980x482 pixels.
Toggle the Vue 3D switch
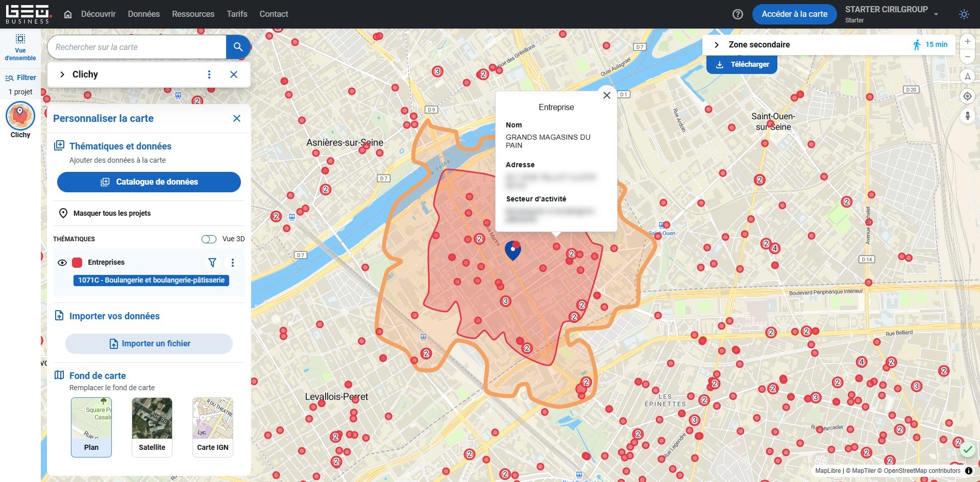click(x=209, y=239)
